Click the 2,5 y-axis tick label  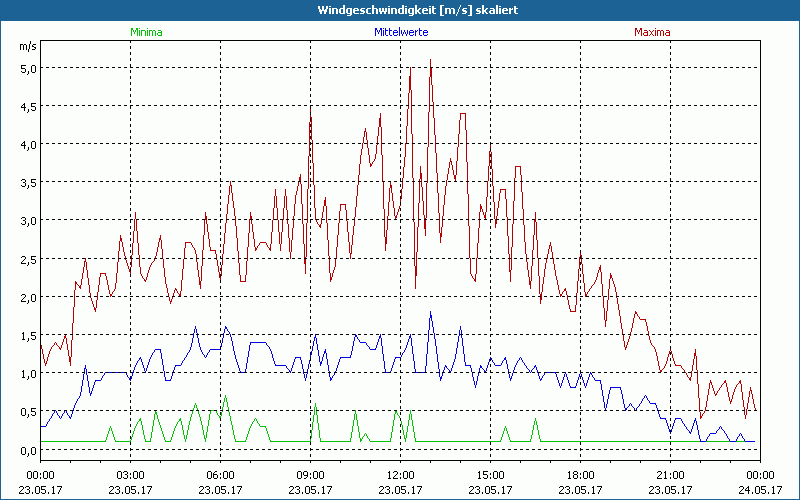tap(28, 259)
